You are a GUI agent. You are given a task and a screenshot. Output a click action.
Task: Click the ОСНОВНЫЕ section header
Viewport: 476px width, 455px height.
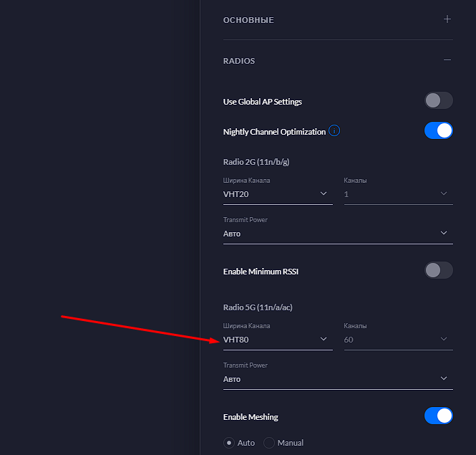click(248, 20)
